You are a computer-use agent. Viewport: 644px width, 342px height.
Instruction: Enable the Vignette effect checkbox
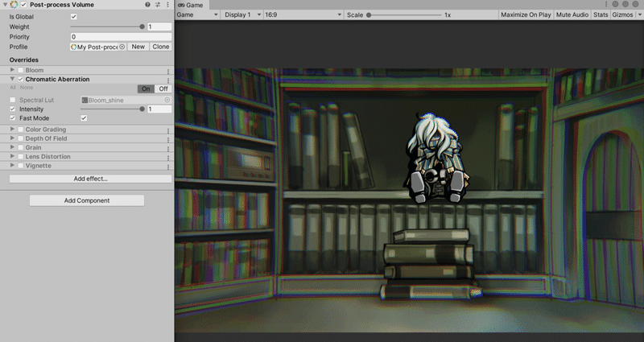21,166
